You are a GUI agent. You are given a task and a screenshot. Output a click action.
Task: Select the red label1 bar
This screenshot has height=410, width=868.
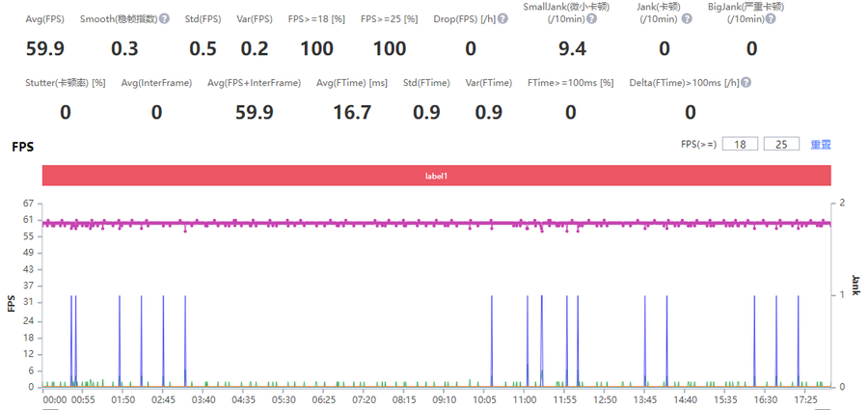437,176
